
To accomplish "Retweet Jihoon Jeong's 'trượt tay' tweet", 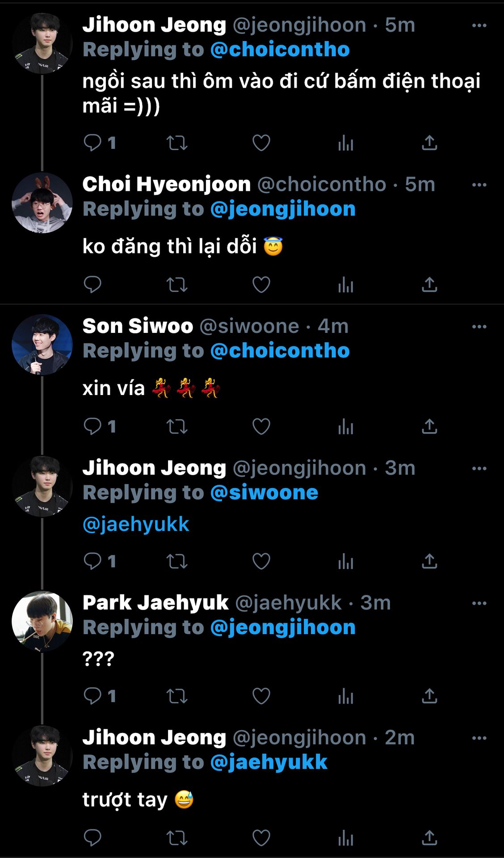I will tap(177, 837).
